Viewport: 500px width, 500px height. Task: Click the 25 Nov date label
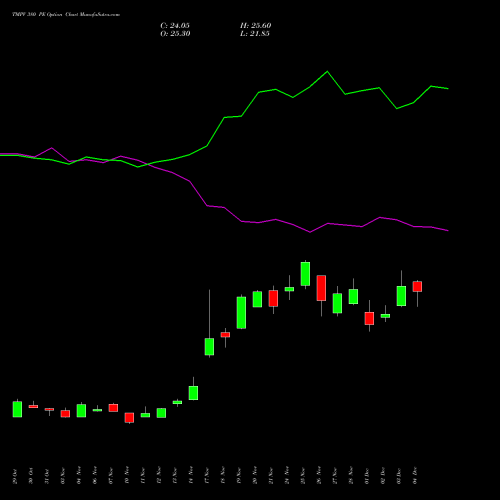tap(303, 476)
